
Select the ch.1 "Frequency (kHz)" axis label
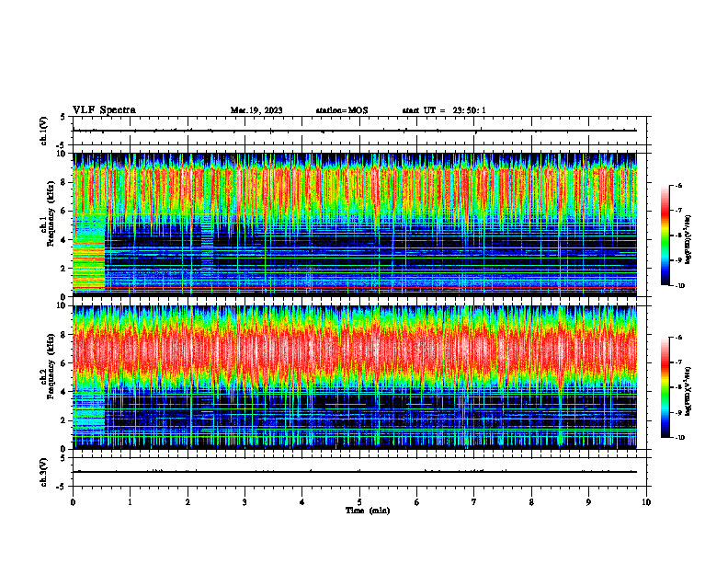click(x=51, y=213)
